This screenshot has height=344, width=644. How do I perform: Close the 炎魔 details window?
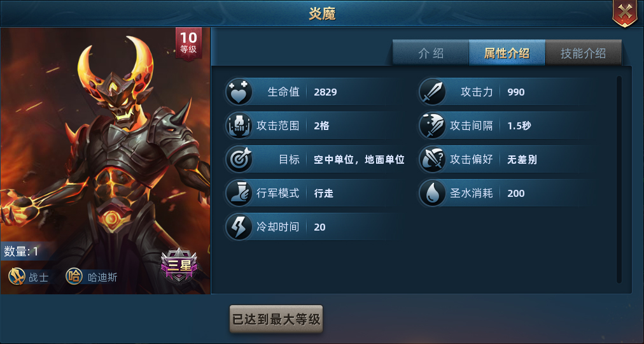(625, 13)
